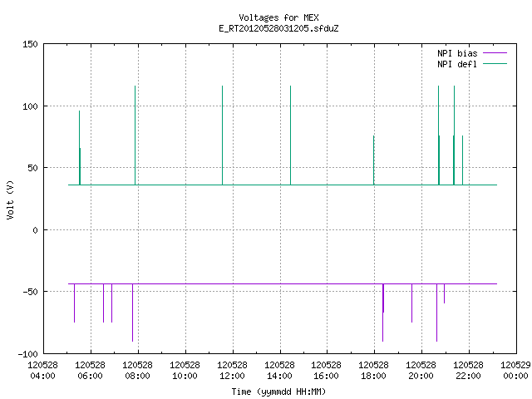Click the 'NPI defl' legend label
The image size is (532, 399).
pos(457,64)
